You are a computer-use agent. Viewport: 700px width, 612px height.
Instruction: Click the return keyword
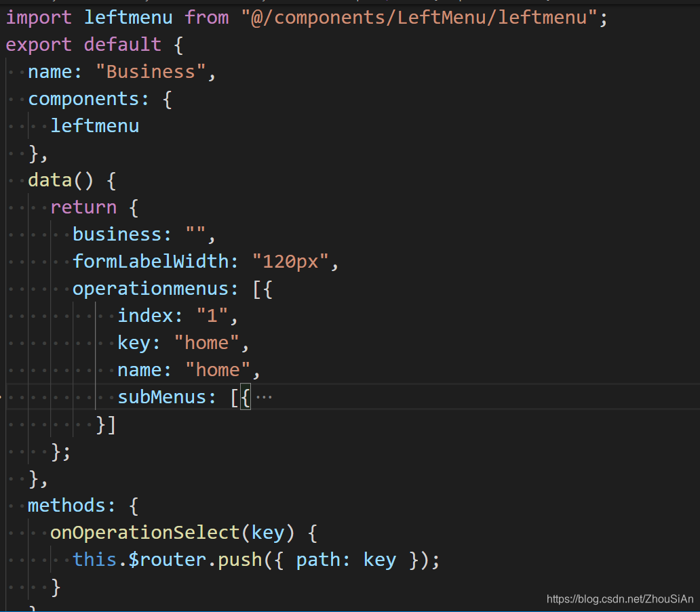tap(83, 207)
